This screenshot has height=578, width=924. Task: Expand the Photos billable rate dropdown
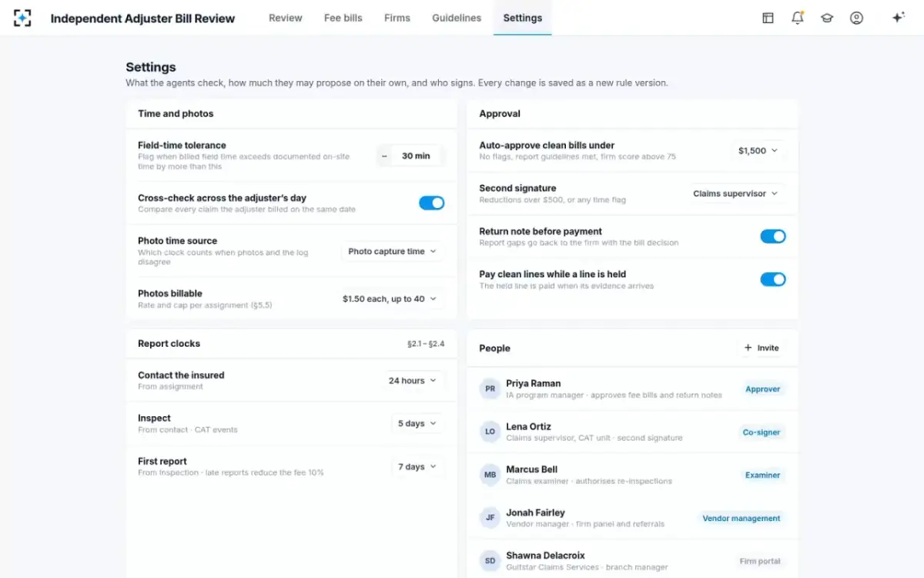click(390, 299)
